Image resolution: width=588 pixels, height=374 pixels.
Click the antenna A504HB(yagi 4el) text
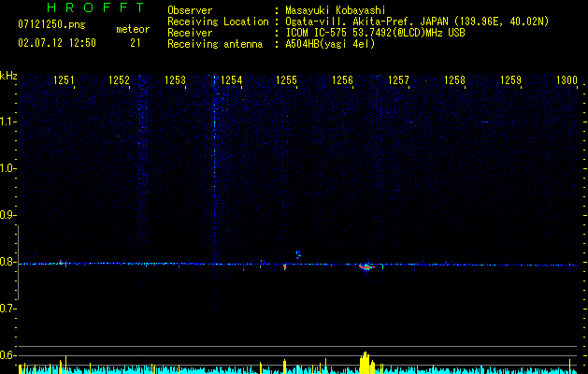330,44
